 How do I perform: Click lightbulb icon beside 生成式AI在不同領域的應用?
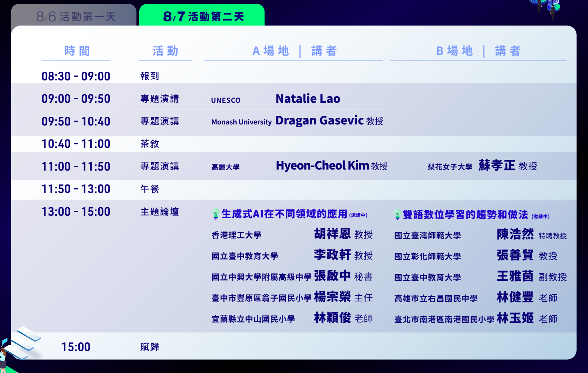(215, 214)
